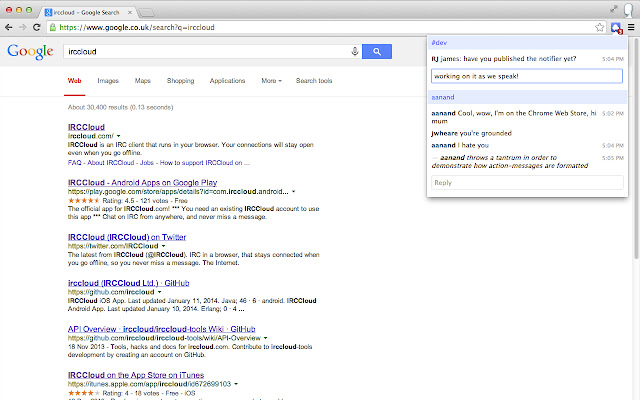This screenshot has height=400, width=640.
Task: Open IRCCloud on the App Store link
Action: pyautogui.click(x=136, y=375)
